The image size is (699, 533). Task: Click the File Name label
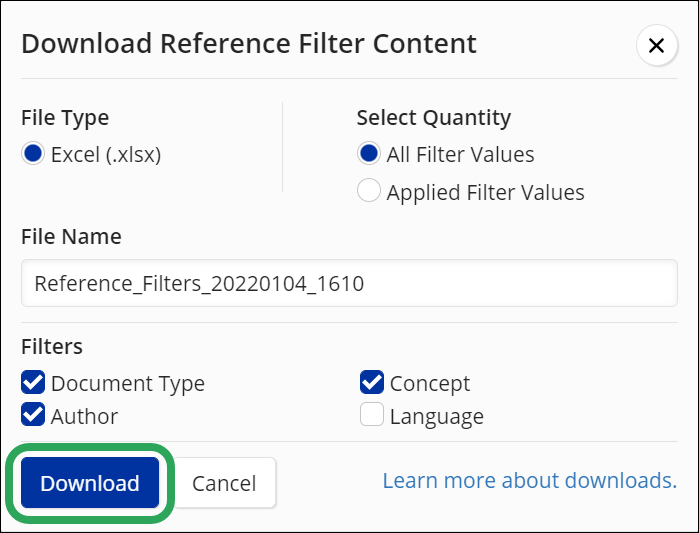click(x=71, y=237)
